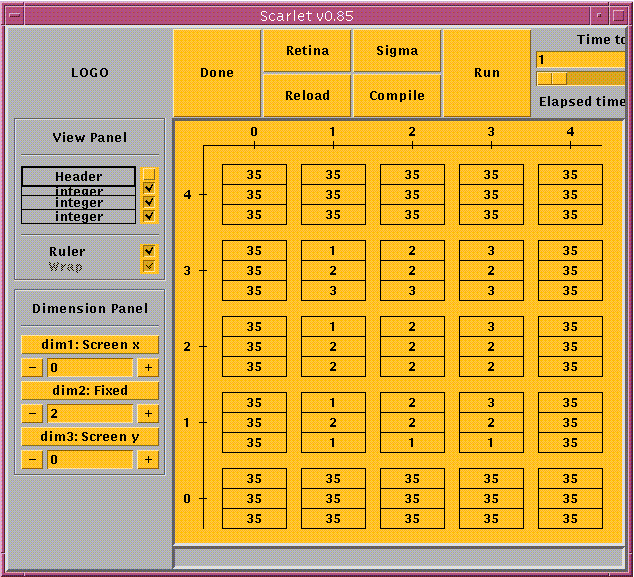
Task: Disable the Ruler checkbox
Action: tap(149, 251)
